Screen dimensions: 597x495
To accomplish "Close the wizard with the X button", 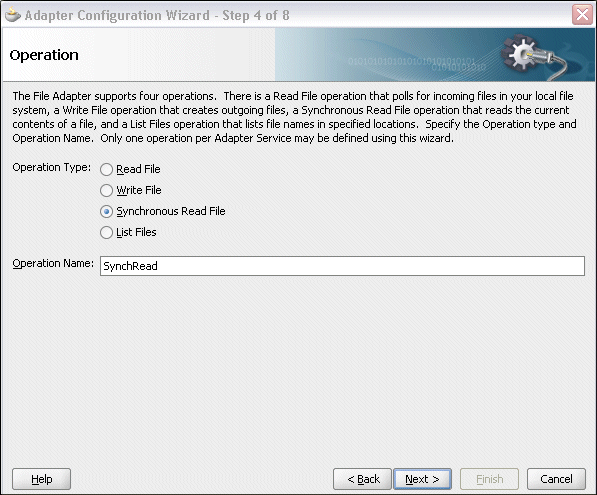I will (582, 15).
